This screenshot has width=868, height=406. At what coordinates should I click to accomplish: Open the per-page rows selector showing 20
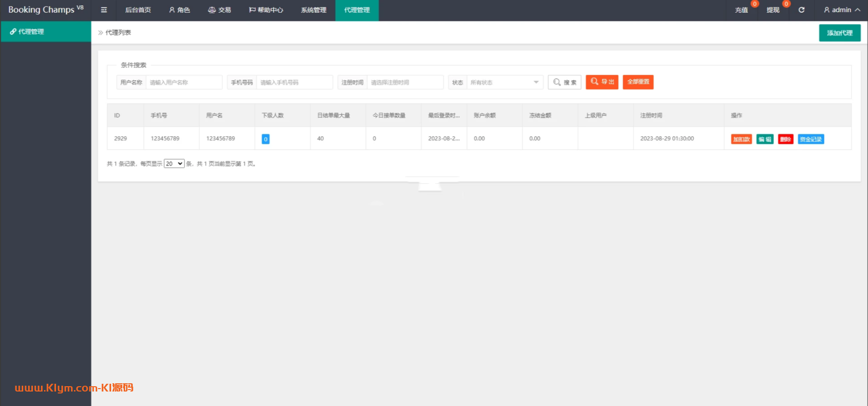tap(174, 164)
